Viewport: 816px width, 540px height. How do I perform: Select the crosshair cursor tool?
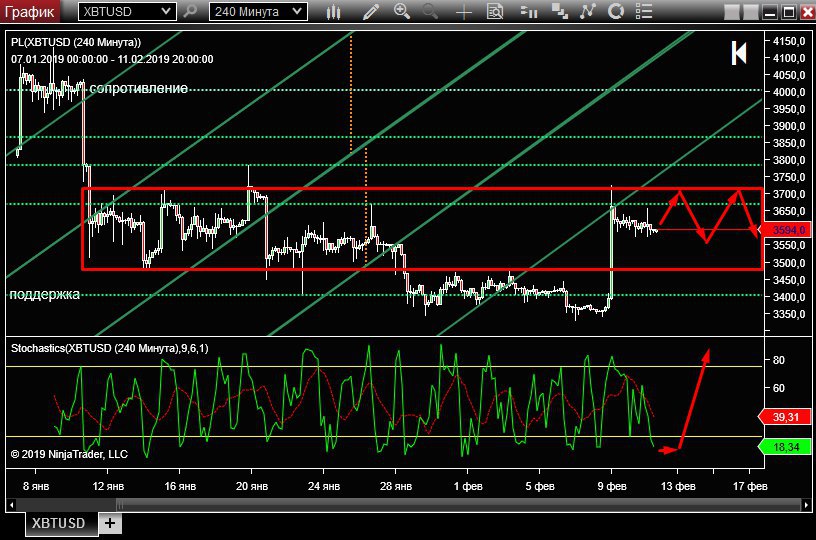[x=463, y=12]
